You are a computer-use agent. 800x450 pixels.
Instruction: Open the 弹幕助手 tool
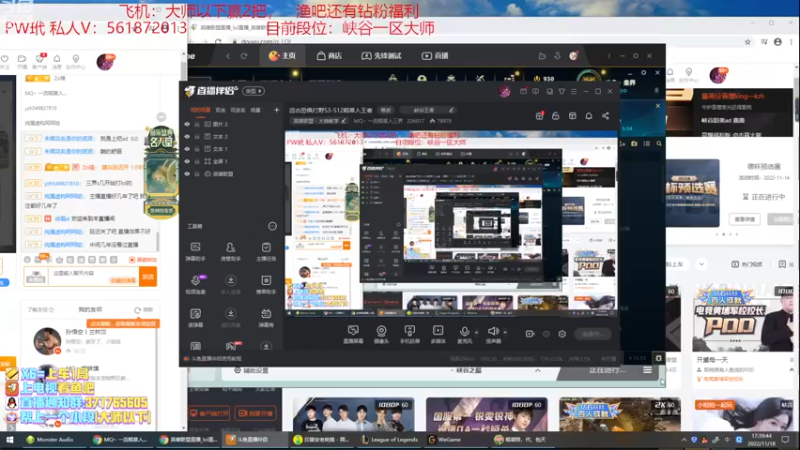[x=195, y=252]
